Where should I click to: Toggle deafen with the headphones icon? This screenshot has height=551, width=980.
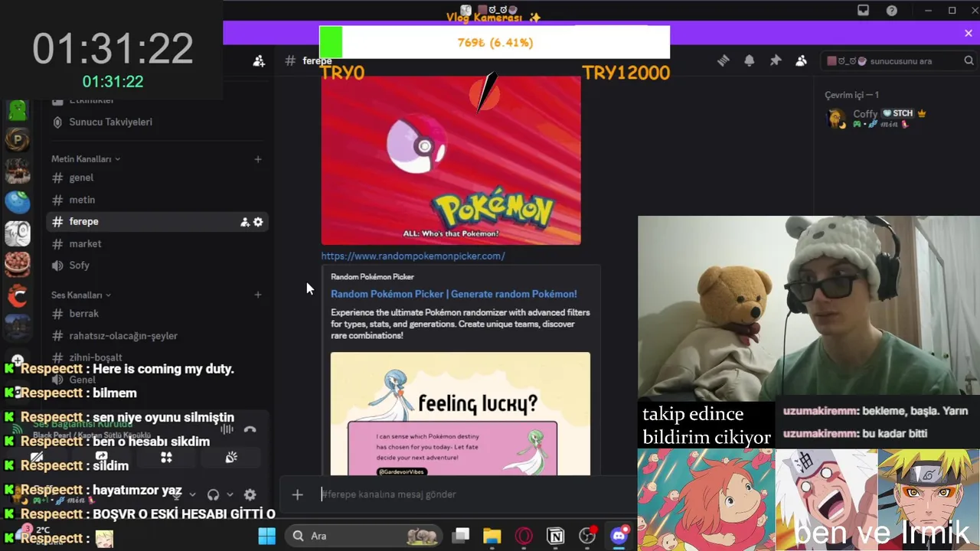pos(214,495)
